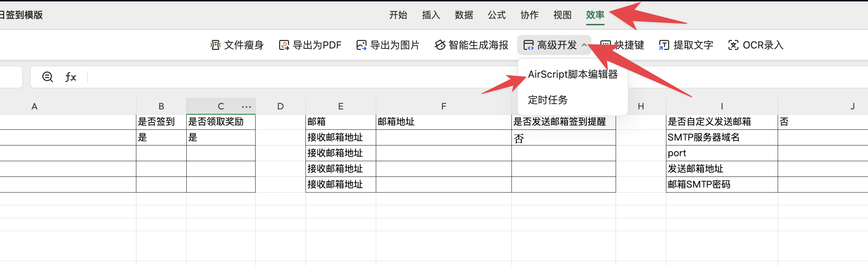Select column H header
The width and height of the screenshot is (868, 266).
[641, 106]
